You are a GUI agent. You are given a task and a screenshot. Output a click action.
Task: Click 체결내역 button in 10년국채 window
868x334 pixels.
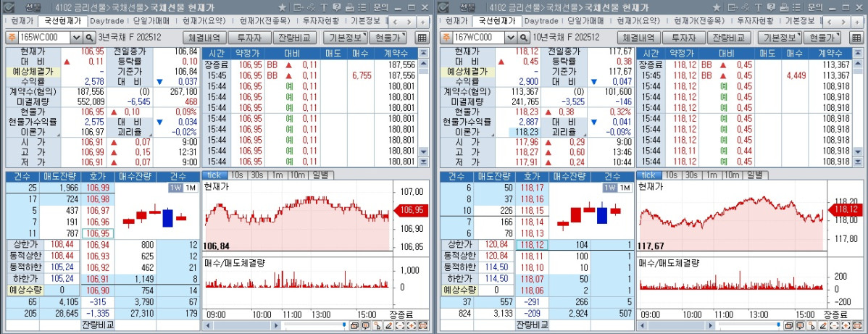(x=639, y=38)
